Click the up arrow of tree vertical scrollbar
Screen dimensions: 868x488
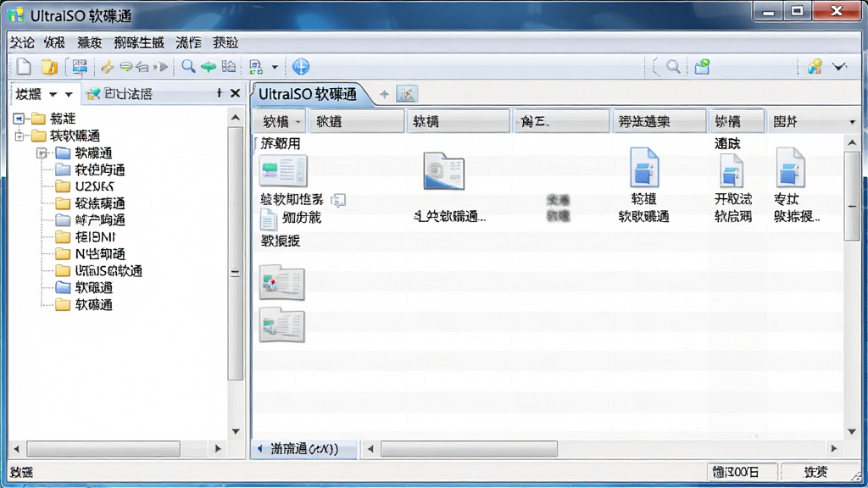click(236, 118)
